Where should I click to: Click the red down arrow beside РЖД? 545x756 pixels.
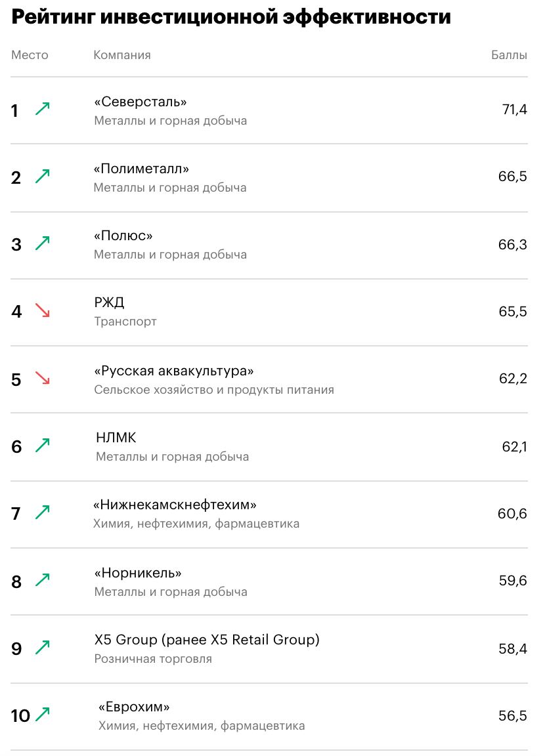point(43,310)
